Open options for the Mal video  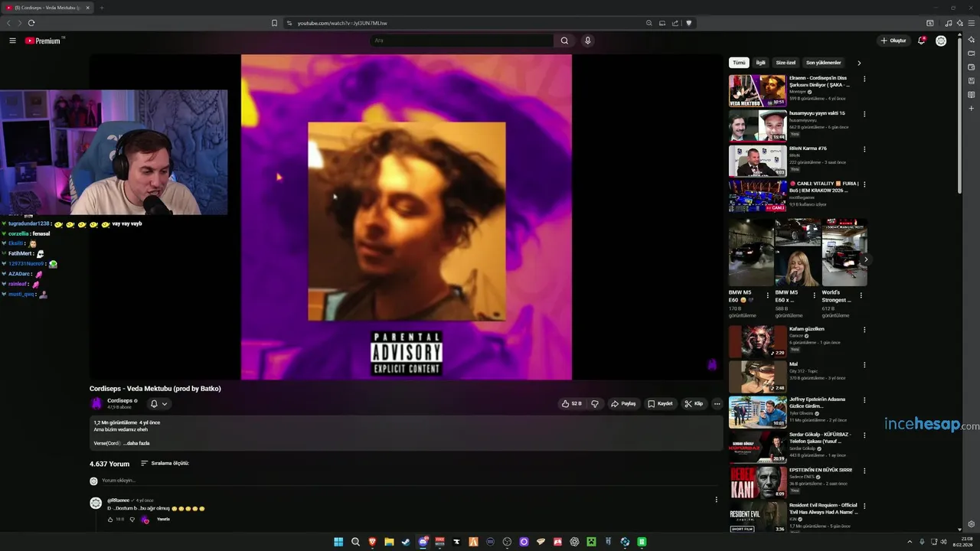click(x=864, y=365)
